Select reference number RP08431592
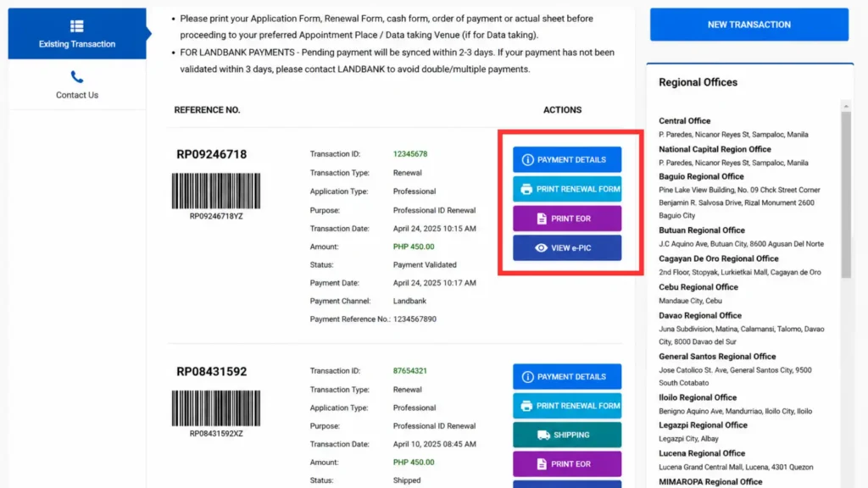The image size is (868, 488). click(211, 371)
